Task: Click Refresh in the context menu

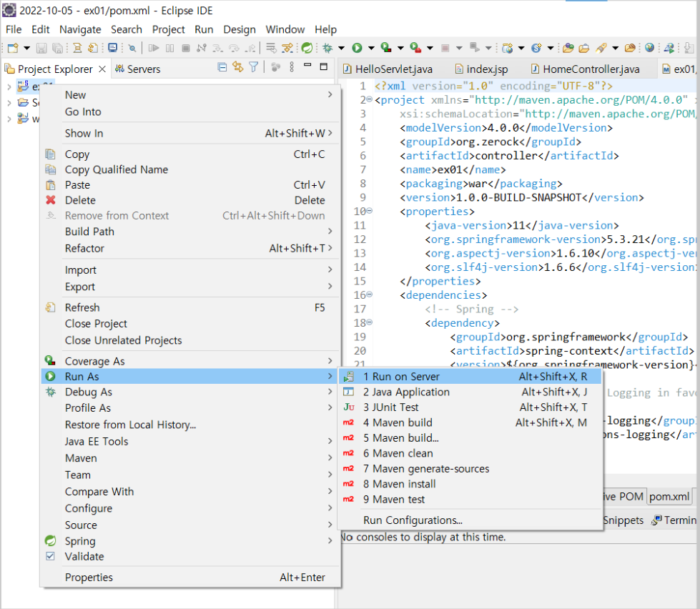Action: [191, 308]
